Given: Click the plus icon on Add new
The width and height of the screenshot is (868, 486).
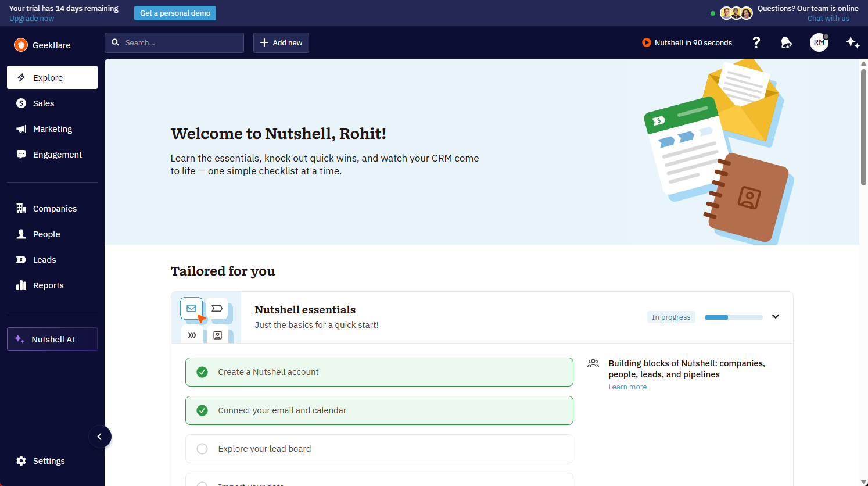Looking at the screenshot, I should pos(264,42).
